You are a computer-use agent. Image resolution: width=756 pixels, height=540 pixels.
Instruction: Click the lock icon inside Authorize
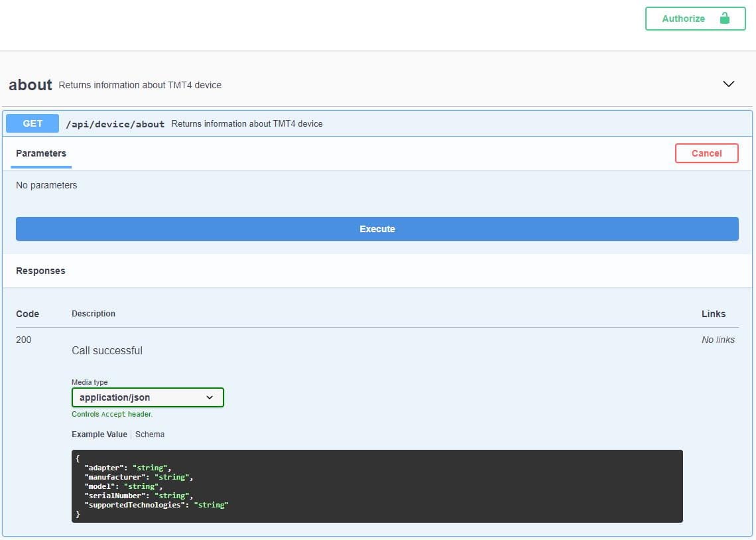tap(724, 19)
